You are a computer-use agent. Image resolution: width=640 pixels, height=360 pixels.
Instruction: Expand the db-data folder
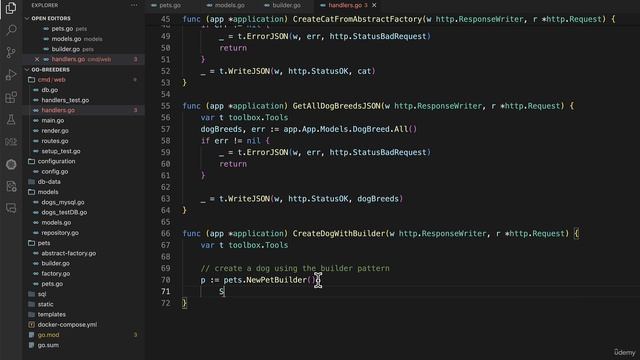click(49, 182)
